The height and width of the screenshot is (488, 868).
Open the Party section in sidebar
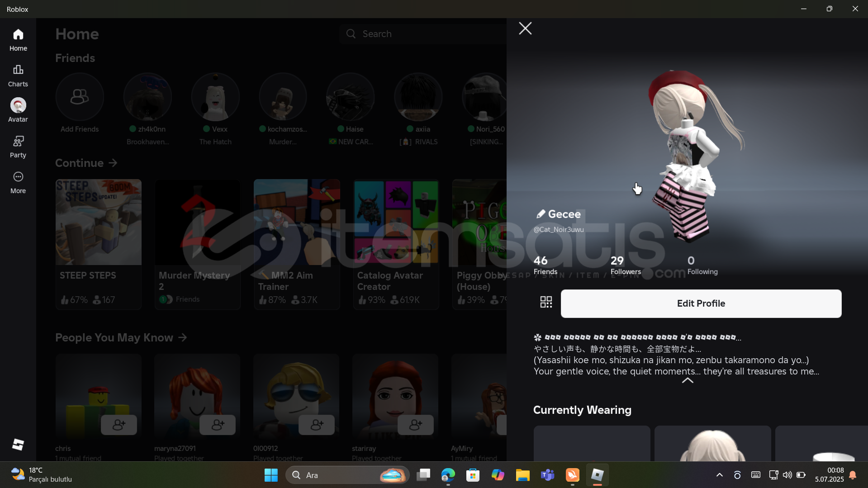pos(18,147)
